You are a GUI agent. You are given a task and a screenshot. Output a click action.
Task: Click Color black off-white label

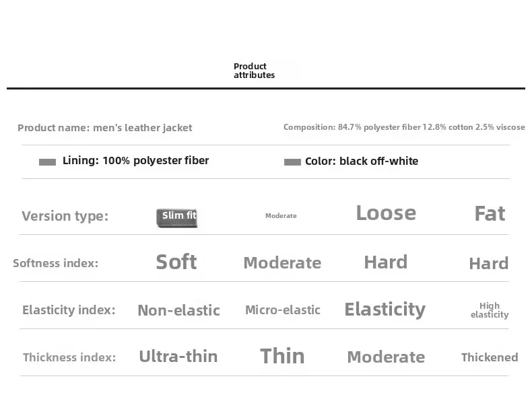point(362,161)
